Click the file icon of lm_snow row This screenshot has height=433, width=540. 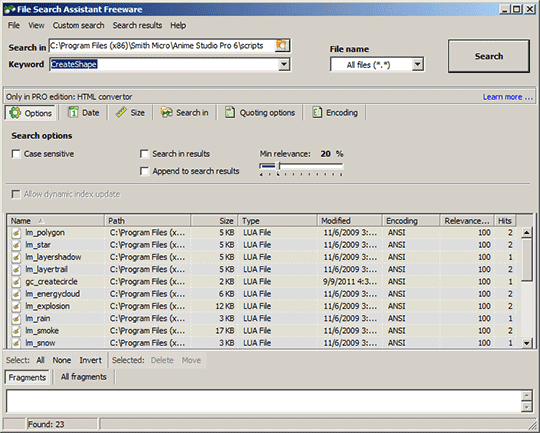pyautogui.click(x=16, y=343)
